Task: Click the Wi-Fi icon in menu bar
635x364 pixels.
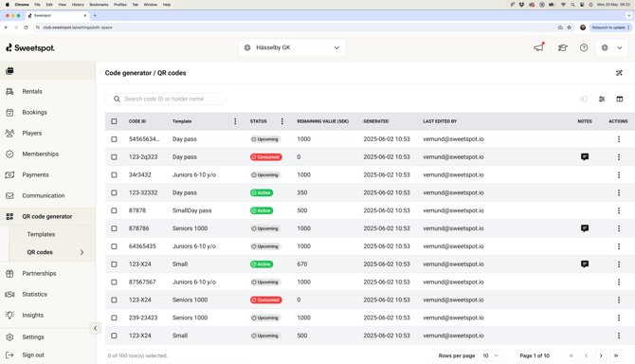Action: coord(563,5)
